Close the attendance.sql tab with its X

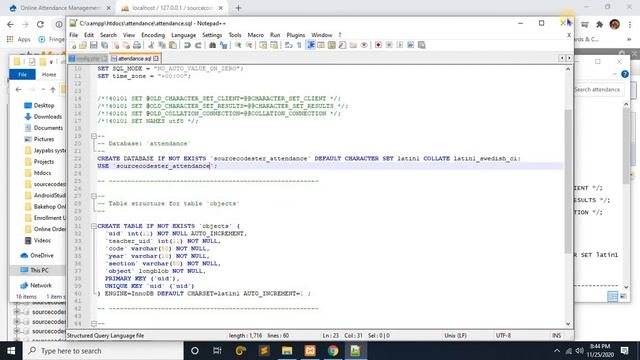click(x=156, y=59)
